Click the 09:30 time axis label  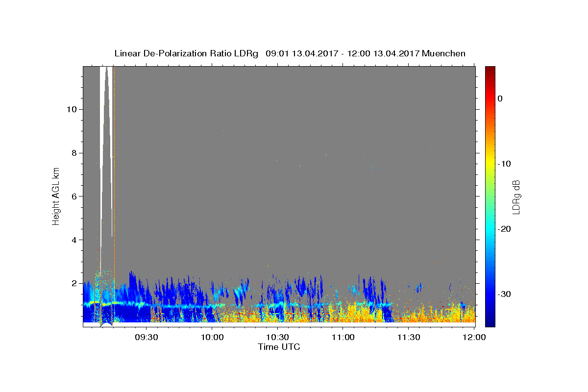click(x=147, y=337)
